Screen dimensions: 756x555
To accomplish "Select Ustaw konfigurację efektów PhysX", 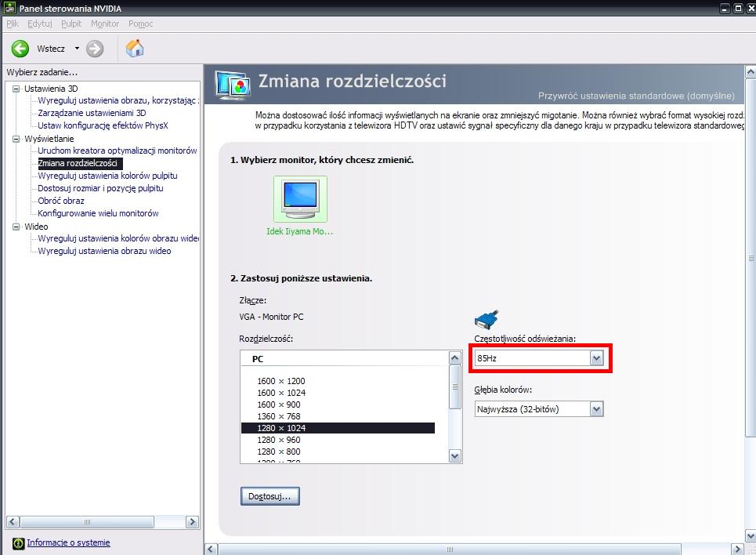I will (103, 125).
